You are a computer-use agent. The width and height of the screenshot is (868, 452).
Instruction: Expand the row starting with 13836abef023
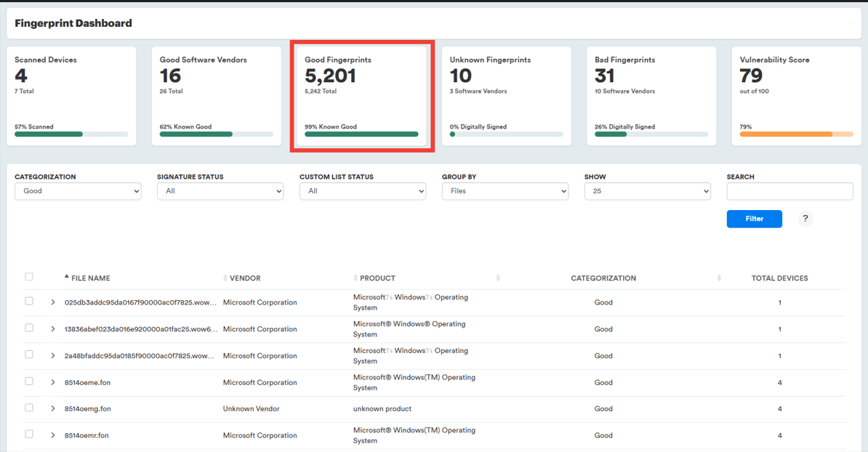point(53,329)
